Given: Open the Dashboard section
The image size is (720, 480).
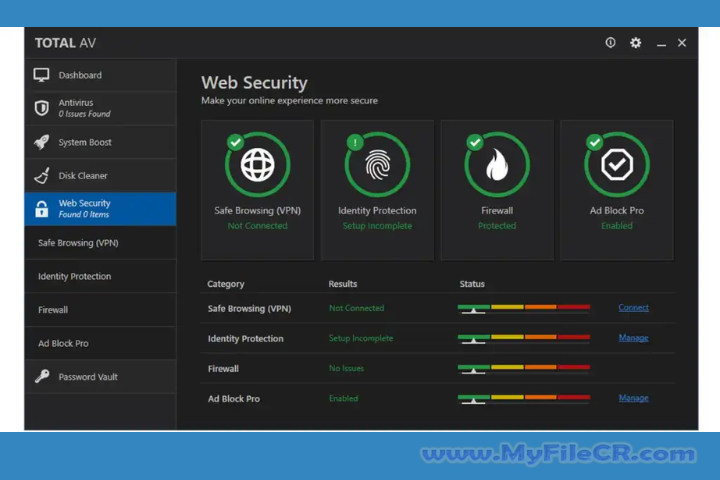Looking at the screenshot, I should click(x=101, y=75).
